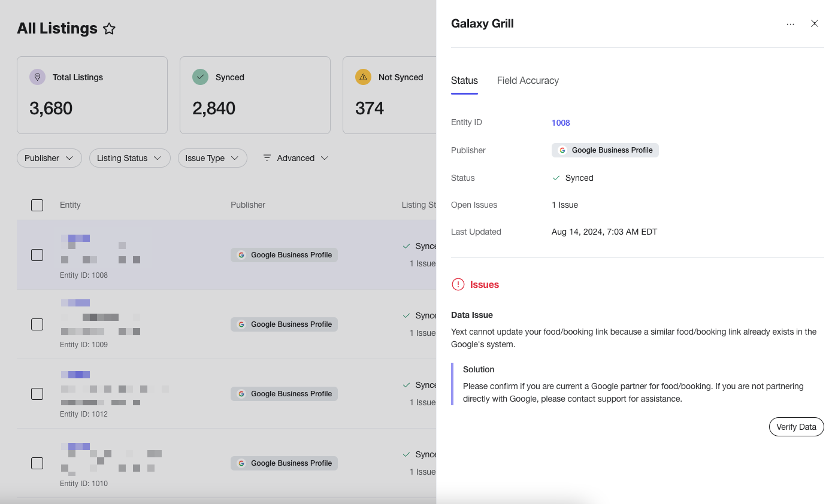Click Google icon in Entity 1012 row
835x504 pixels.
(241, 394)
